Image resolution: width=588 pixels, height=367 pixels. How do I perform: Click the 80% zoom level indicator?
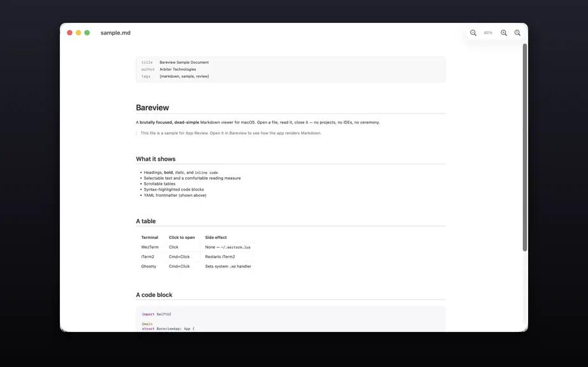point(488,33)
